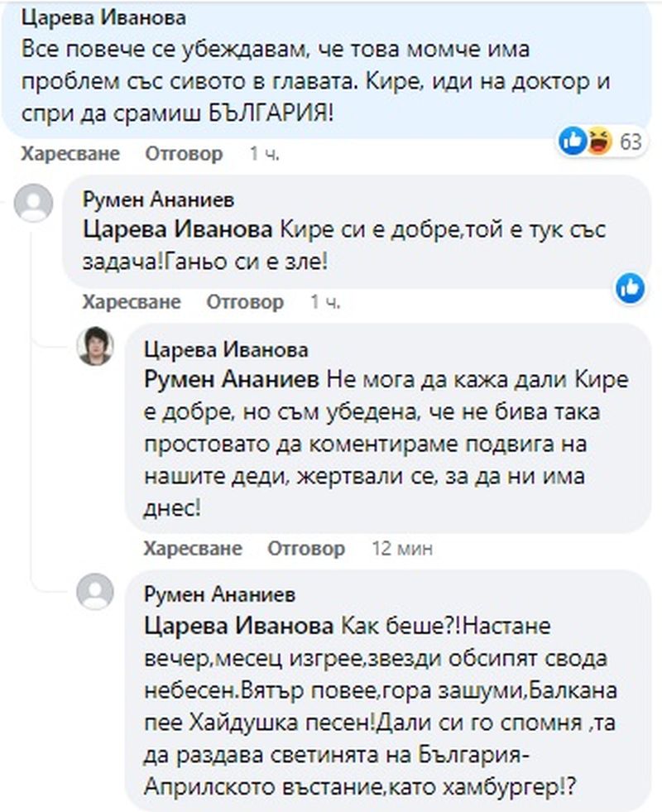Click the '1 ч.' timestamp under the top comment
The image size is (662, 812).
point(264,154)
